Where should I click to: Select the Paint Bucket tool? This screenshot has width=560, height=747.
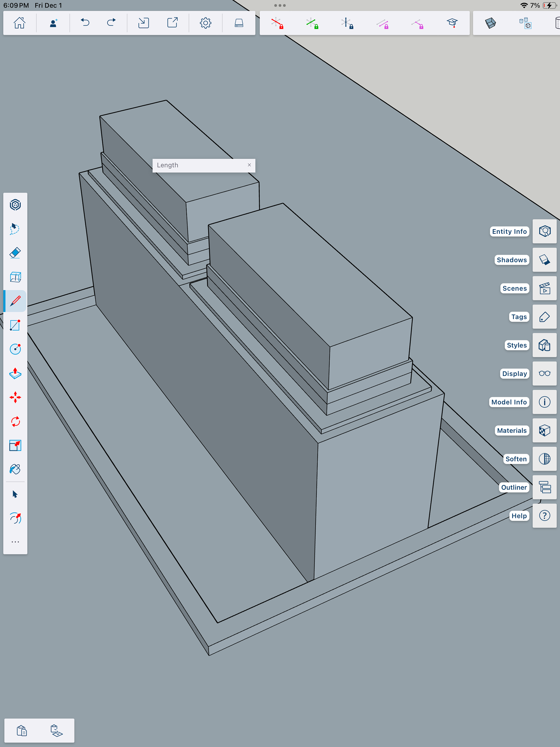click(x=15, y=469)
